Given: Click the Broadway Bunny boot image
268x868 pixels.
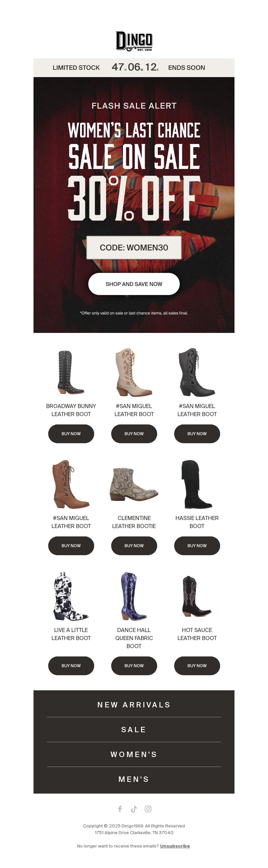Looking at the screenshot, I should coord(71,372).
